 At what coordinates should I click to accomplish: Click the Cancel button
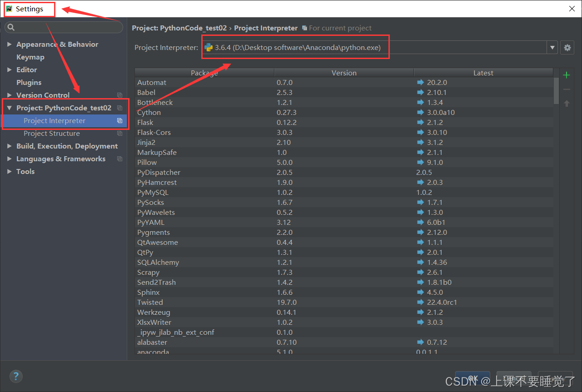513,378
